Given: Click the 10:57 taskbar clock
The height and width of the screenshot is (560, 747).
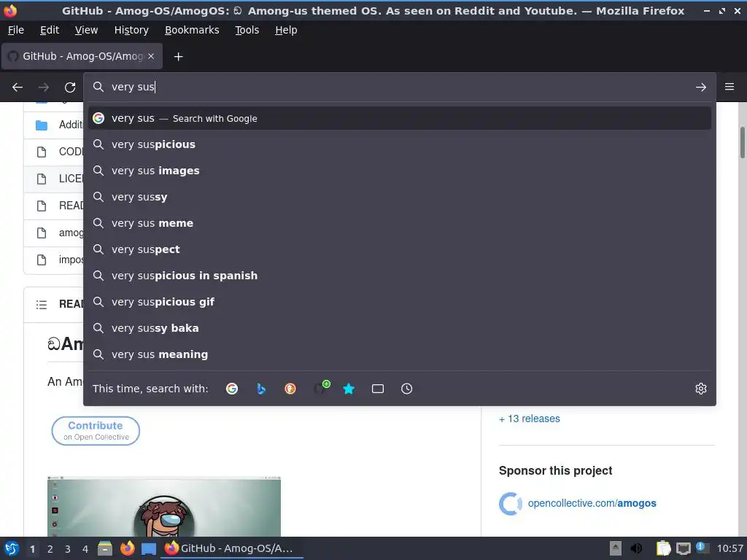Looking at the screenshot, I should (729, 548).
